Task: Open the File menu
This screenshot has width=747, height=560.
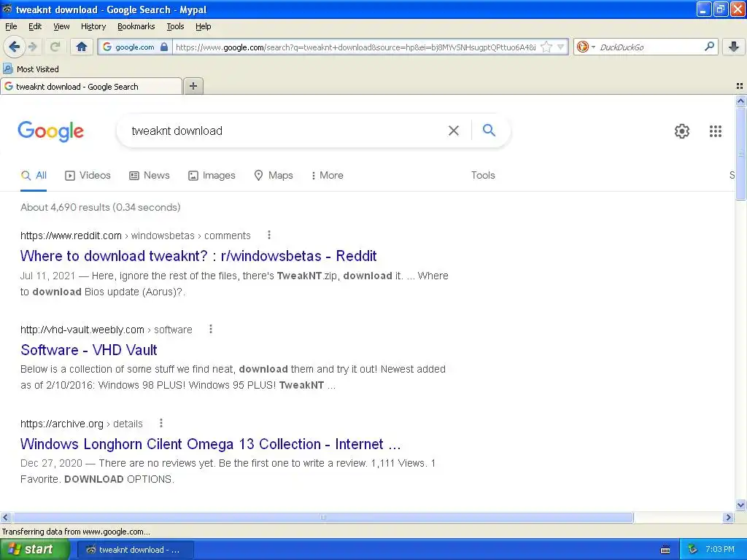Action: [11, 26]
